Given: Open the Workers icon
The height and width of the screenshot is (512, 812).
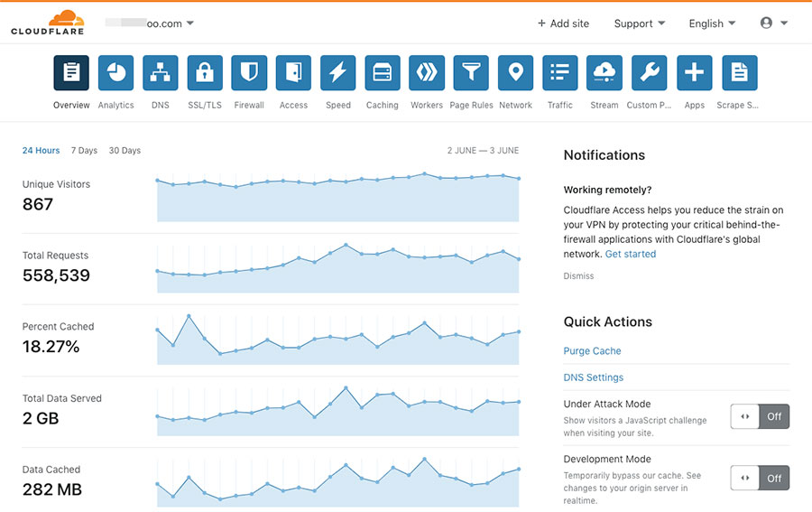Looking at the screenshot, I should coord(427,72).
